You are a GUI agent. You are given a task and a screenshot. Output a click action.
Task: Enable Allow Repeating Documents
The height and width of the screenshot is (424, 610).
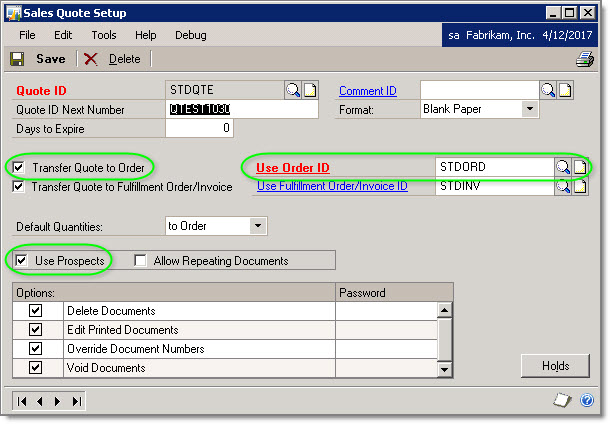coord(140,261)
